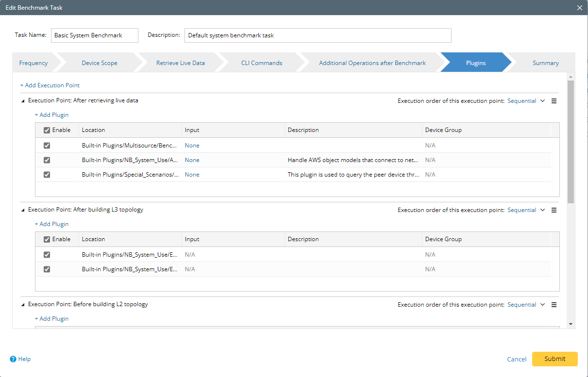Click the Help question mark icon

click(13, 359)
